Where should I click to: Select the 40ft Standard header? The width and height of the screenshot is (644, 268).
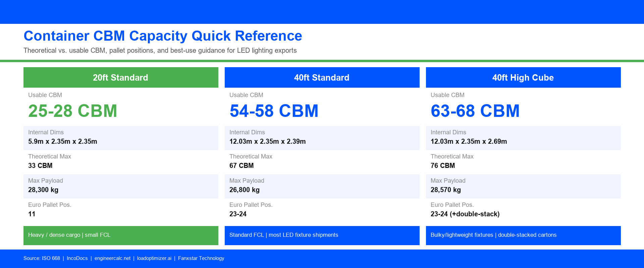(x=322, y=77)
